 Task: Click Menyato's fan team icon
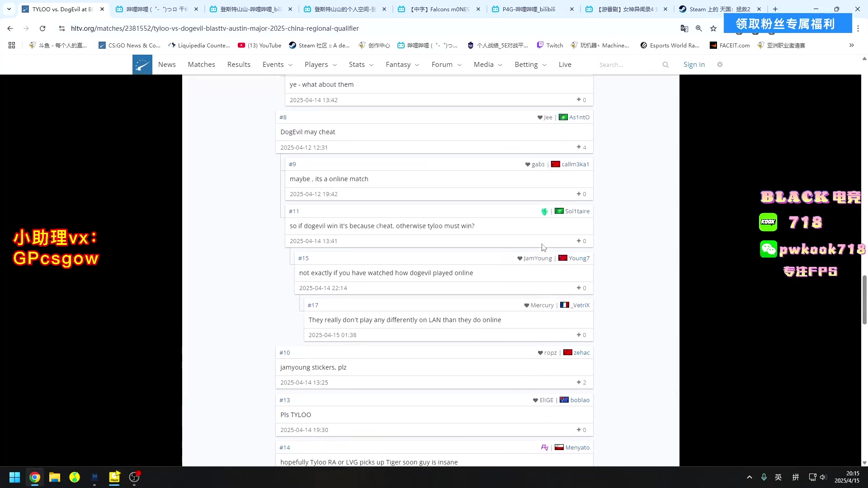click(x=544, y=447)
